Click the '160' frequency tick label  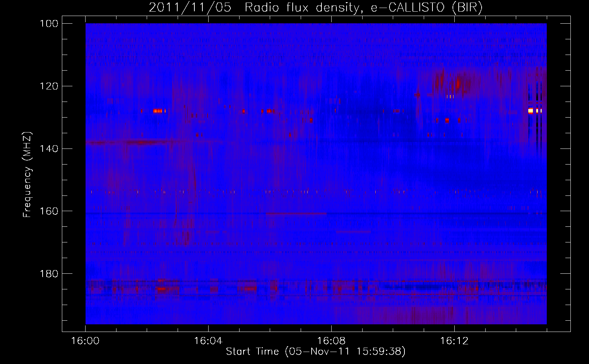(x=49, y=211)
